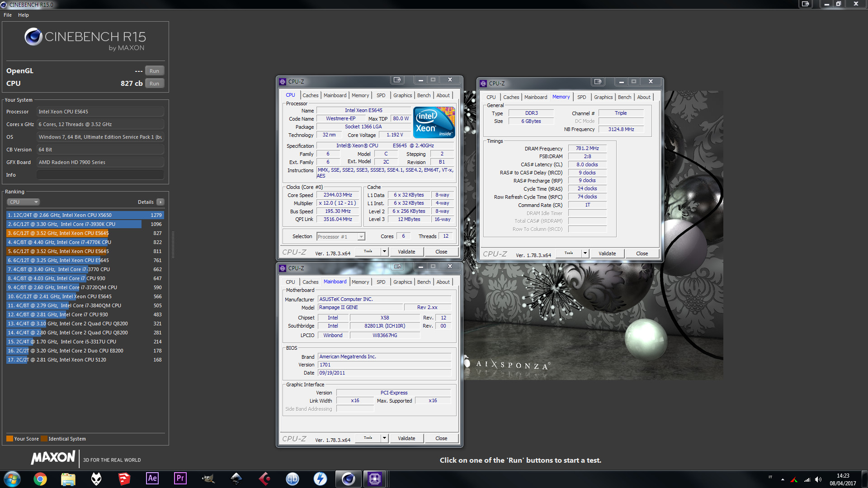Image resolution: width=868 pixels, height=488 pixels.
Task: Launch Adobe Premiere Pro from the taskbar
Action: coord(180,479)
